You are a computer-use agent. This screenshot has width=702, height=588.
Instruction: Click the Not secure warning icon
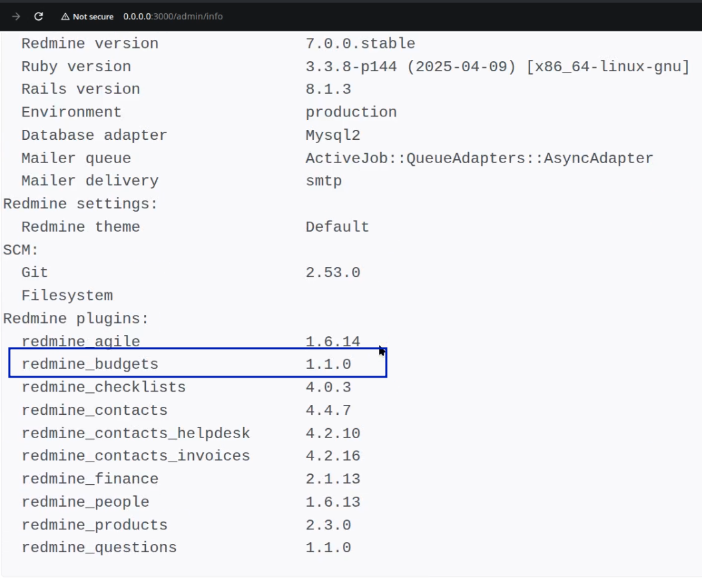coord(65,17)
